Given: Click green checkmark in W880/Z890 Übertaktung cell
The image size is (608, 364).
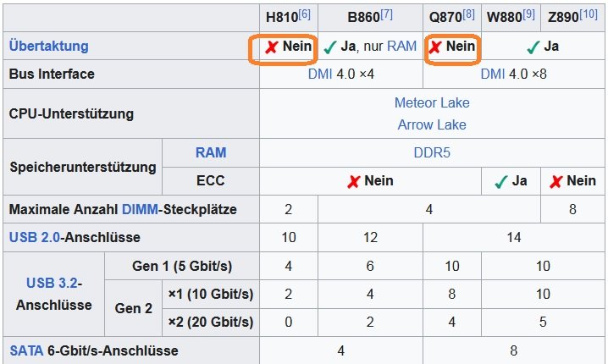Looking at the screenshot, I should click(x=533, y=47).
